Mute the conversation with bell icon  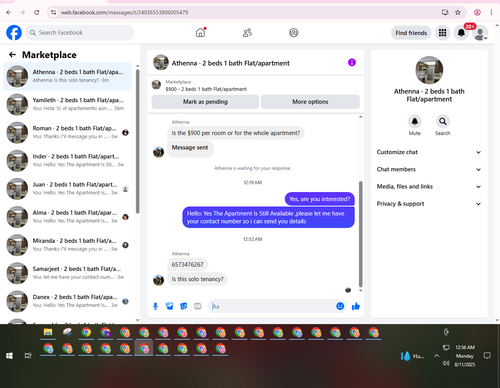click(415, 121)
